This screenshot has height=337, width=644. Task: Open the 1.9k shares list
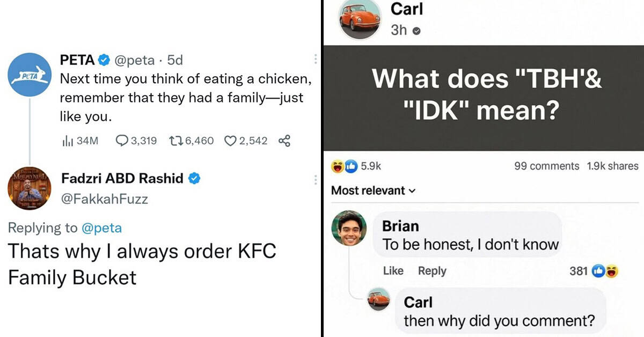point(612,166)
